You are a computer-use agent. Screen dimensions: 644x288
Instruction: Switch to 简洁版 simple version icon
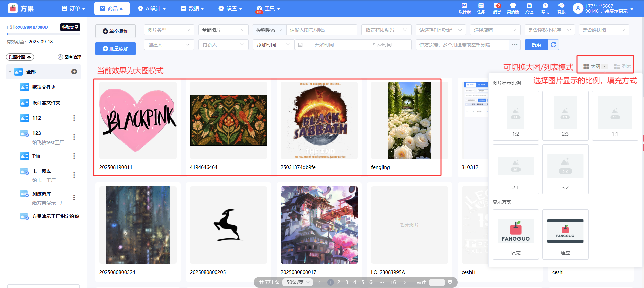coord(513,8)
